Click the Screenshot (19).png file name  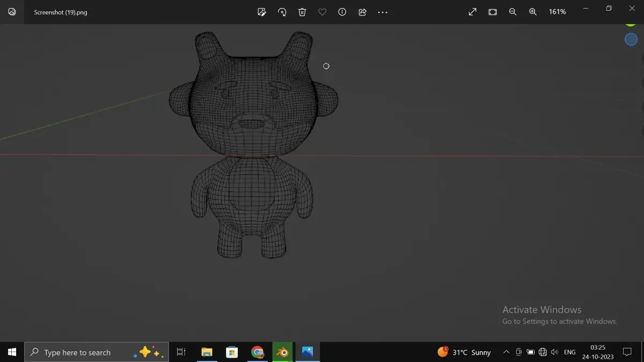coord(61,12)
